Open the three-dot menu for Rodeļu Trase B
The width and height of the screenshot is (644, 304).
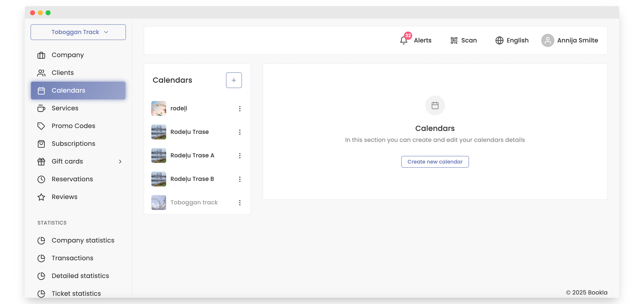(x=240, y=179)
